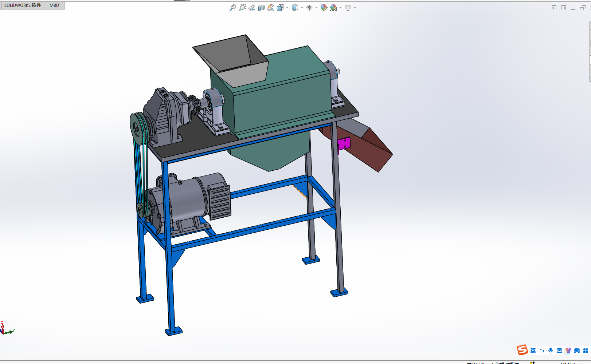Open the Edit Appearance tool
This screenshot has width=591, height=364.
pyautogui.click(x=324, y=8)
